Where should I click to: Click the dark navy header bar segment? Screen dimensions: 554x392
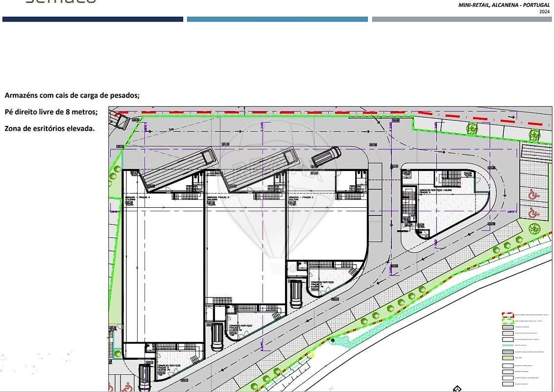click(x=93, y=19)
